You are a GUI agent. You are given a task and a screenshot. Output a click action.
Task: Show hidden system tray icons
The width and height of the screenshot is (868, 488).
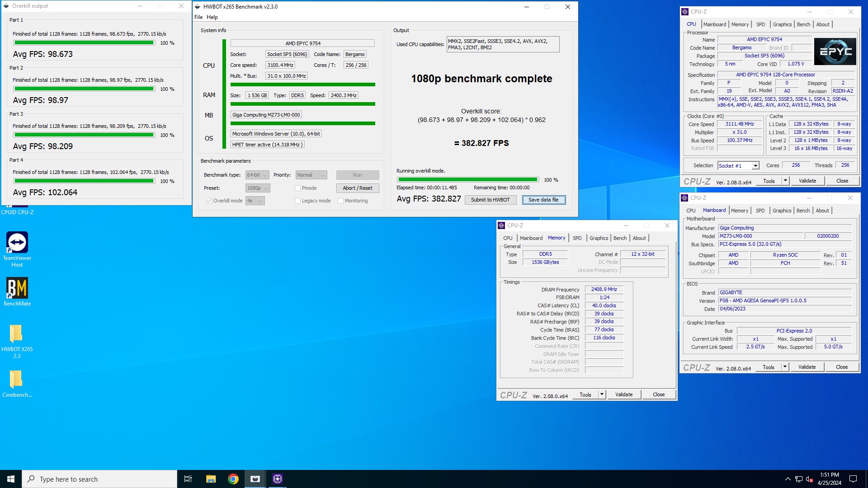(x=788, y=479)
